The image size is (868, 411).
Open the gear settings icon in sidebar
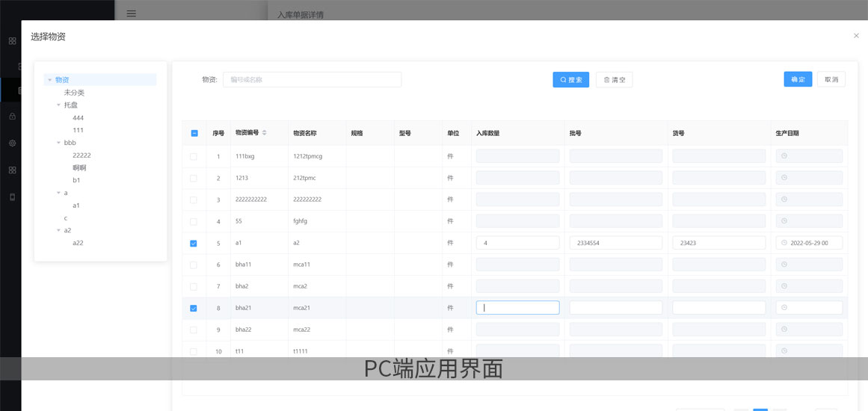click(12, 143)
